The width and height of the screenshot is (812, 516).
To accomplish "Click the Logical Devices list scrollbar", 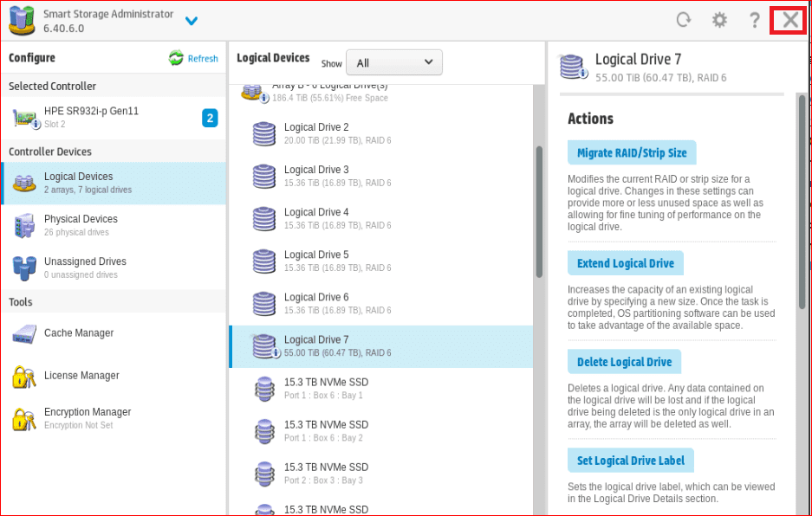I will (x=539, y=212).
